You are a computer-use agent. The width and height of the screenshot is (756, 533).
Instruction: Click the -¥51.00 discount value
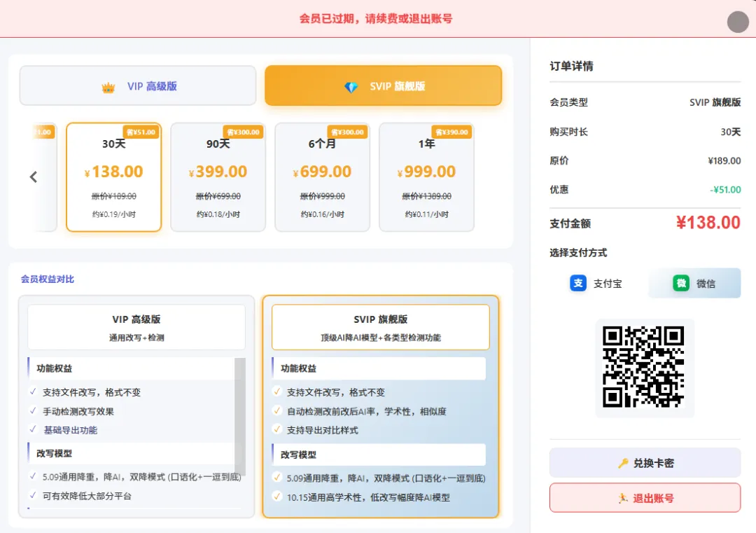725,190
